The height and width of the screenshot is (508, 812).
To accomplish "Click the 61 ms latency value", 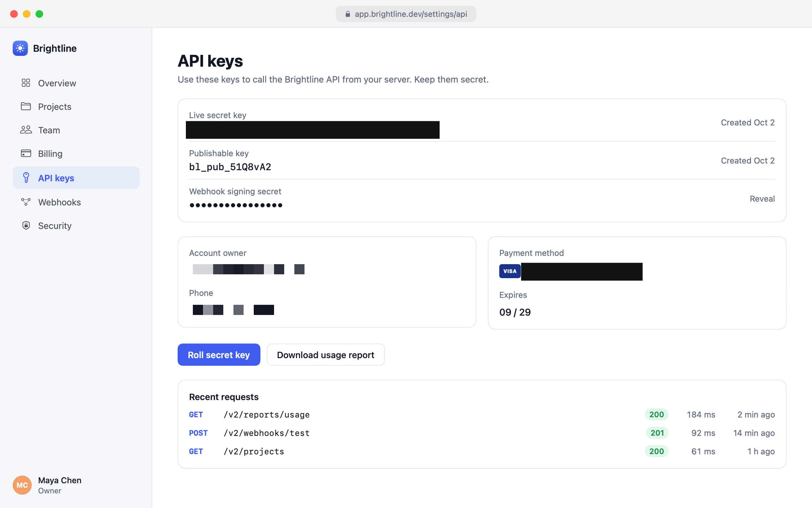I will 703,451.
